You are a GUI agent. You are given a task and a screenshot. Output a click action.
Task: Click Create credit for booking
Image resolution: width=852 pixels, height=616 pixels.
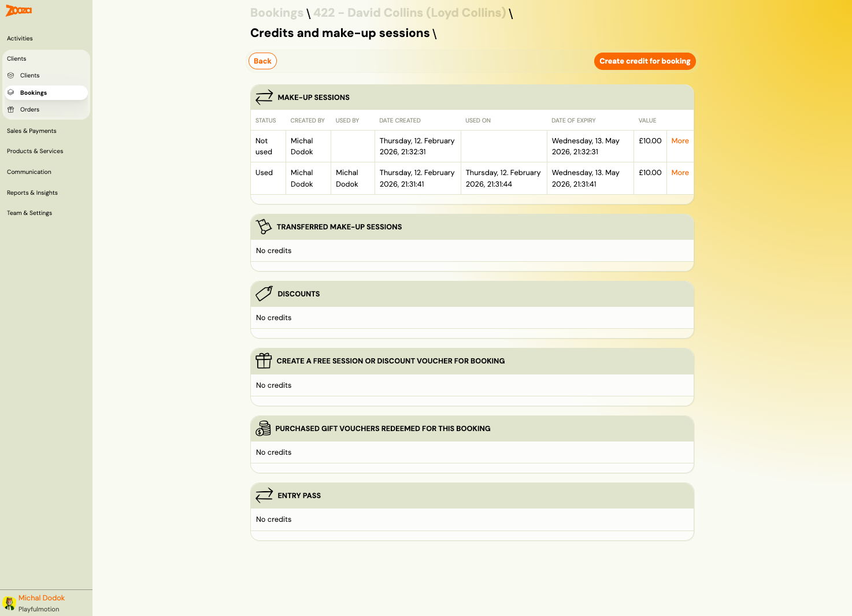pos(644,61)
